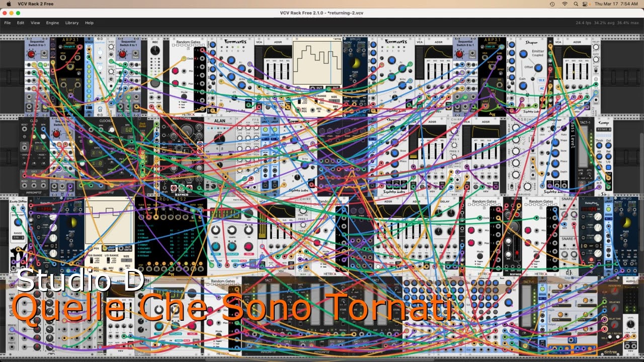Screen dimensions: 644x362
Task: Click the Comp Rel knob
Action: (609, 156)
